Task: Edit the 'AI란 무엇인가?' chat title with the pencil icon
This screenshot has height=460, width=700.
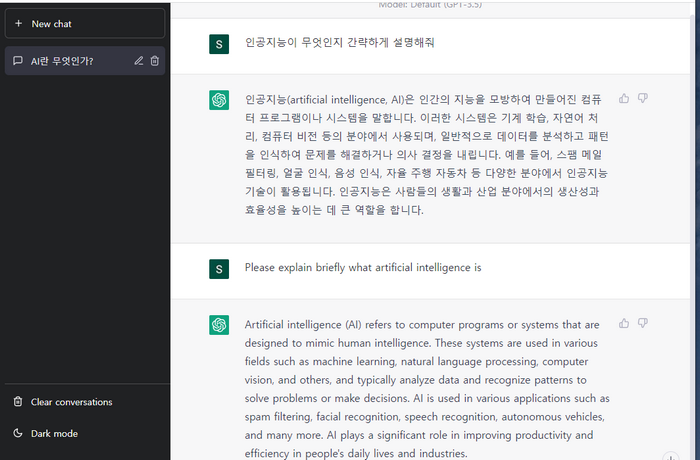Action: click(139, 61)
